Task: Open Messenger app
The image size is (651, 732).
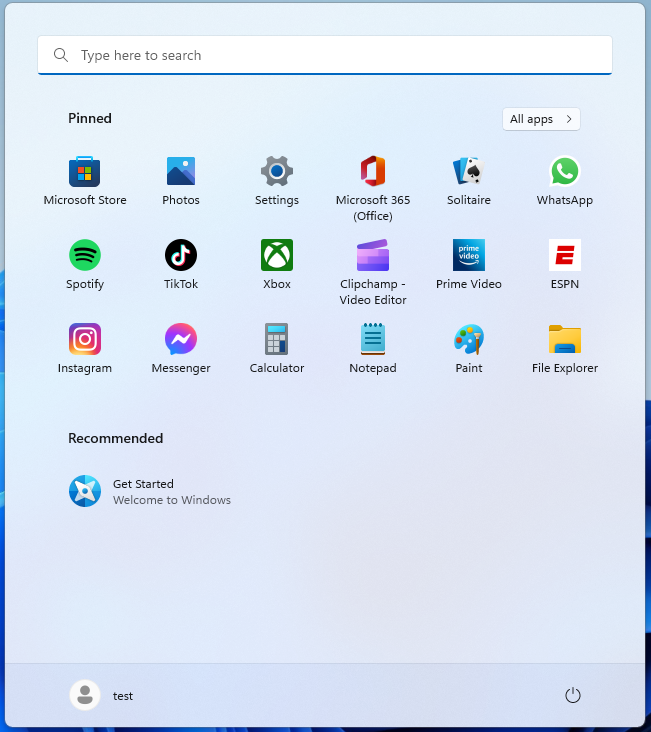Action: coord(181,349)
